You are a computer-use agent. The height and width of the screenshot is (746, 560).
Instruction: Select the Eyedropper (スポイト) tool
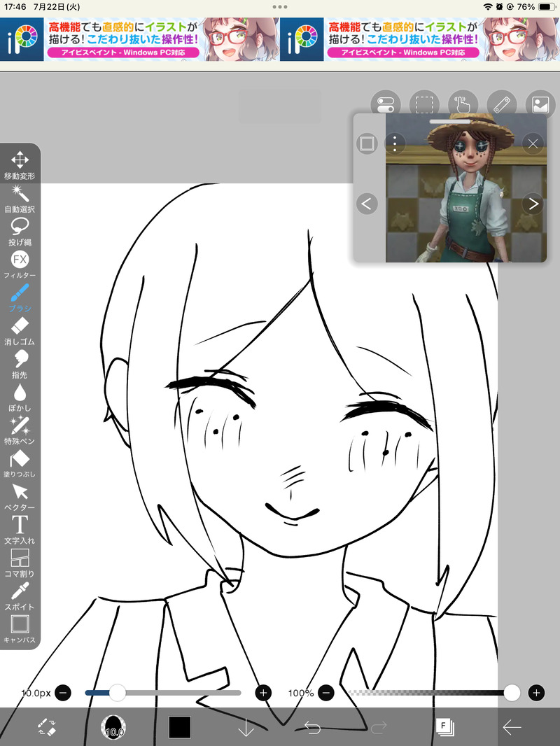[x=20, y=596]
